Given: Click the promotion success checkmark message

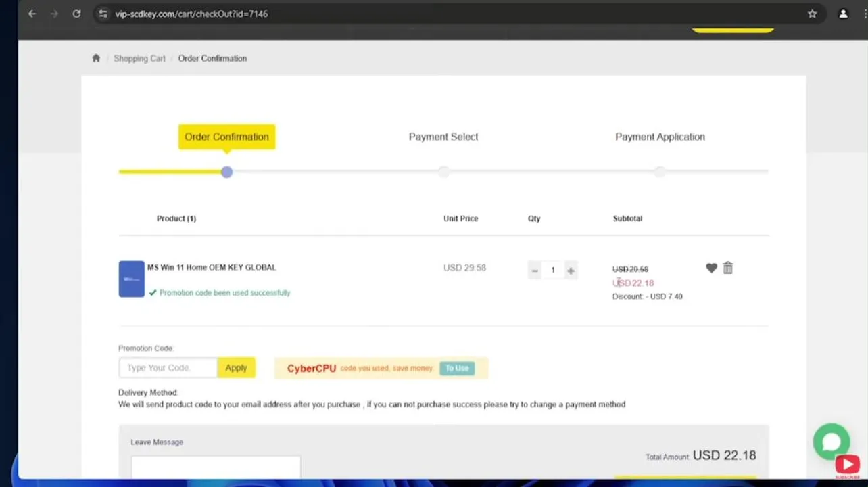Looking at the screenshot, I should (x=220, y=293).
